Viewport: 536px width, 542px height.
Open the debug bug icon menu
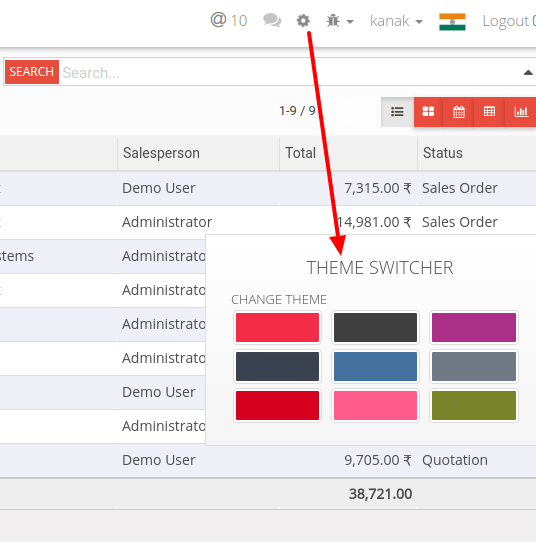[x=340, y=21]
